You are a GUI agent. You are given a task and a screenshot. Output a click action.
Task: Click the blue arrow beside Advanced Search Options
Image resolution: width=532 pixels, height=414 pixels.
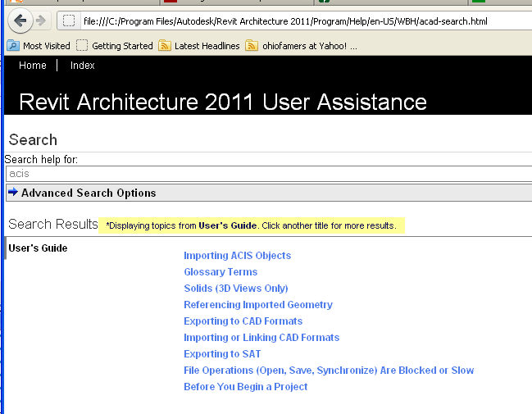[x=13, y=193]
